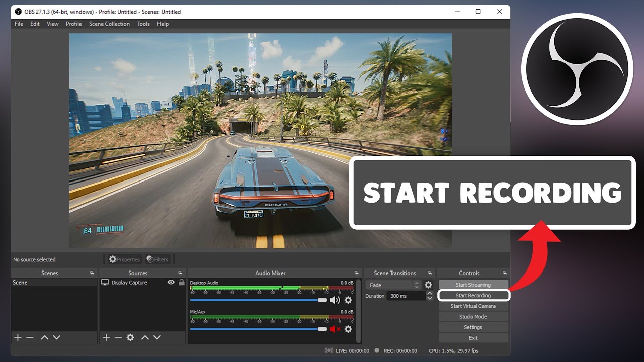
Task: Click the "No source selected" label
Action: [x=34, y=259]
